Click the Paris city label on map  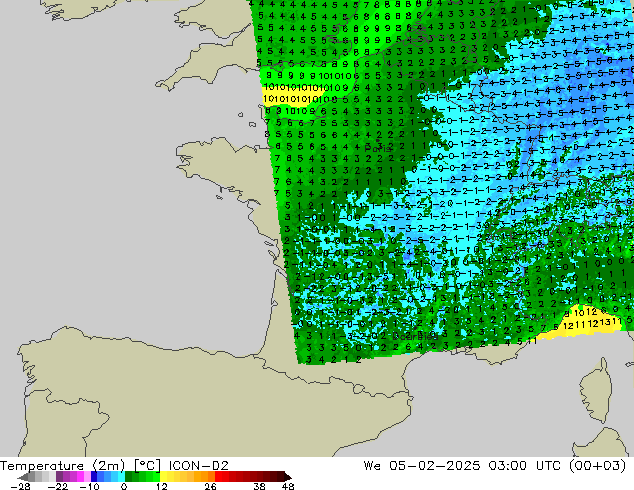(378, 149)
